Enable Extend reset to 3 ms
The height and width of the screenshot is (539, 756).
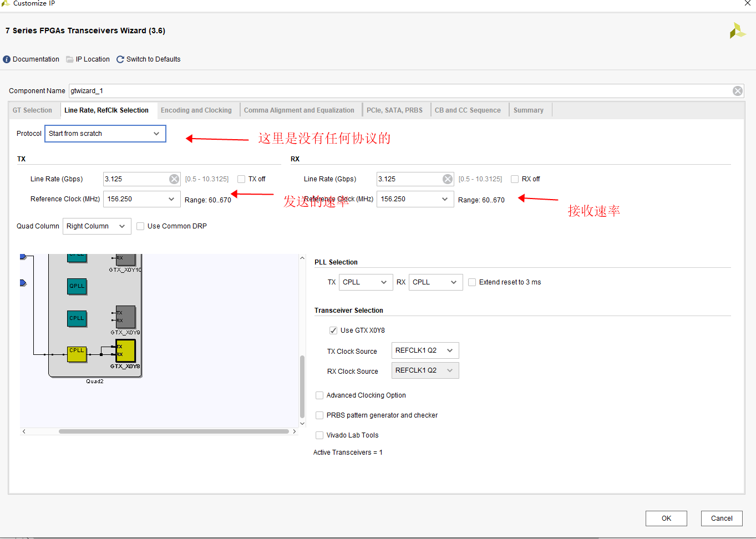click(472, 282)
